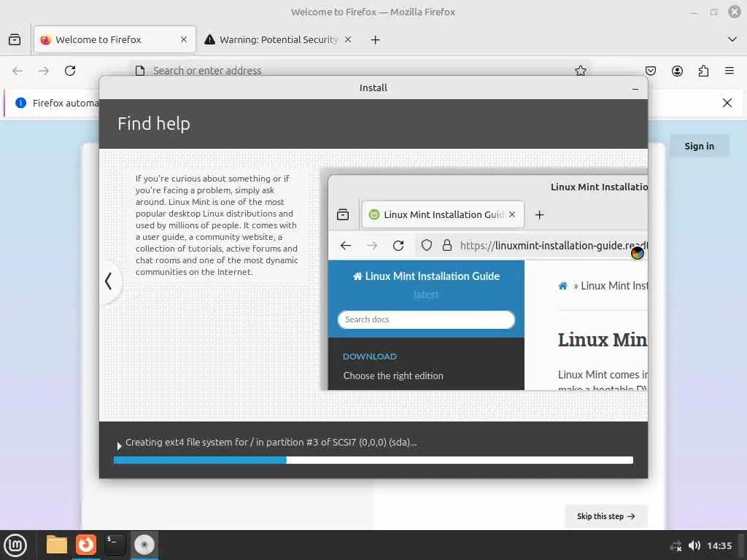747x560 pixels.
Task: Open the clock showing 14:35
Action: (x=719, y=545)
